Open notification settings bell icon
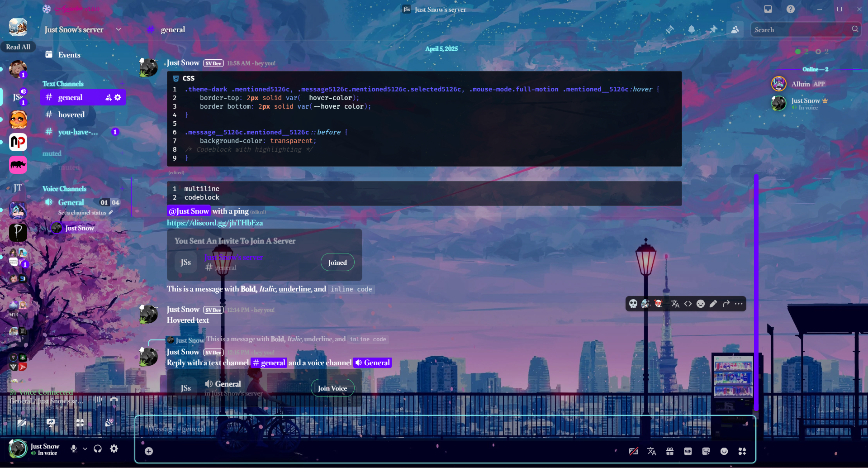This screenshot has width=868, height=468. click(692, 29)
